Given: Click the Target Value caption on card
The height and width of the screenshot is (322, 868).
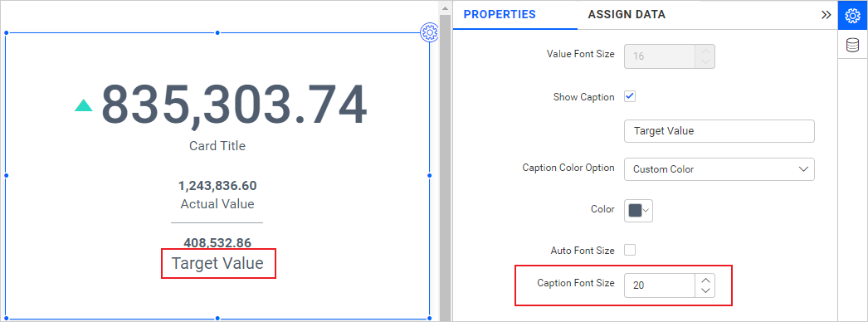Looking at the screenshot, I should tap(217, 263).
